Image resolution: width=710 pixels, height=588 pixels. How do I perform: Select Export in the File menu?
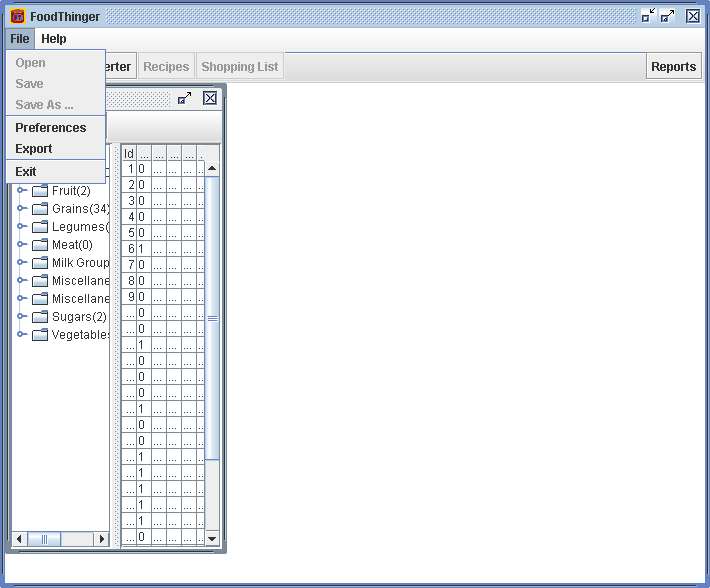[x=34, y=149]
